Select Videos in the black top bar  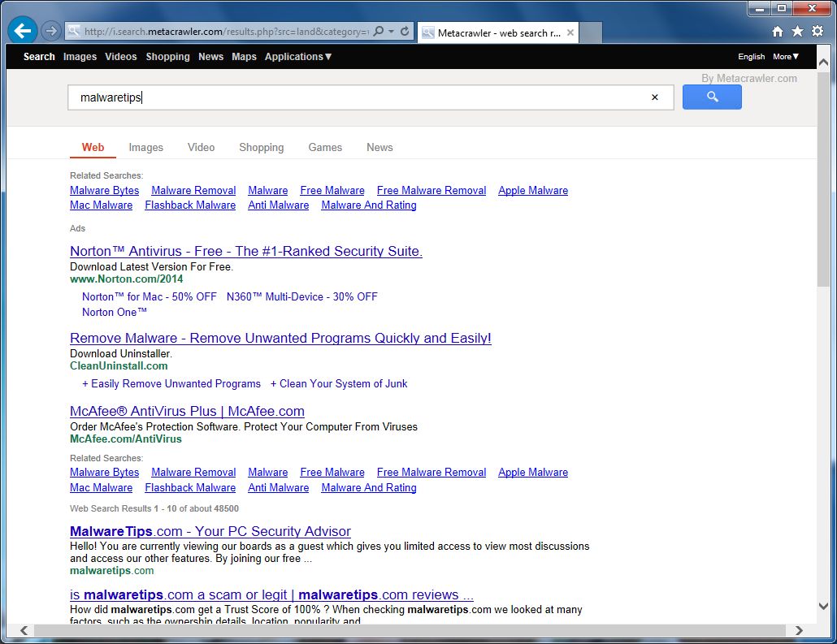click(120, 57)
